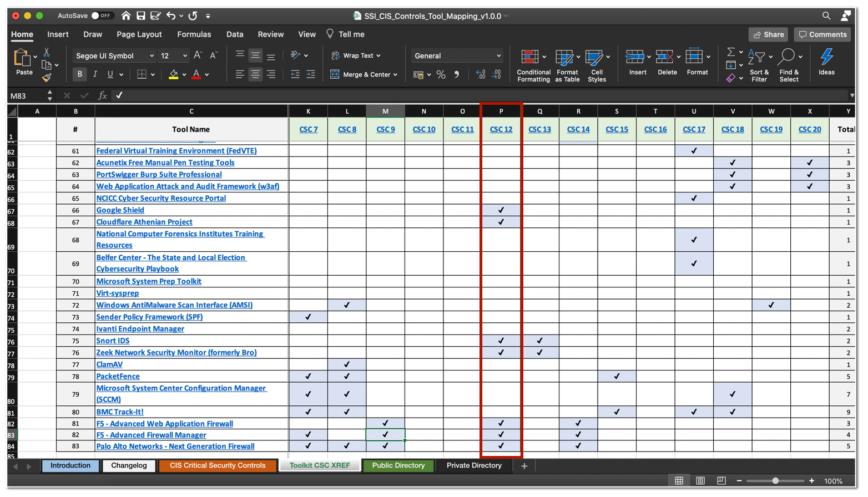Open the Insert ribbon tab
The width and height of the screenshot is (868, 497).
(58, 34)
